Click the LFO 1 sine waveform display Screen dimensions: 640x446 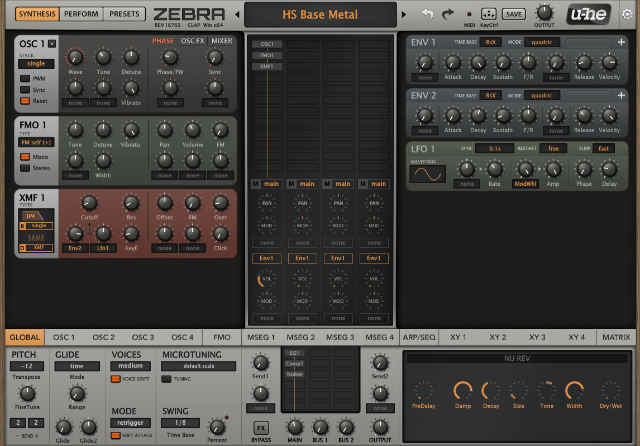[x=427, y=174]
